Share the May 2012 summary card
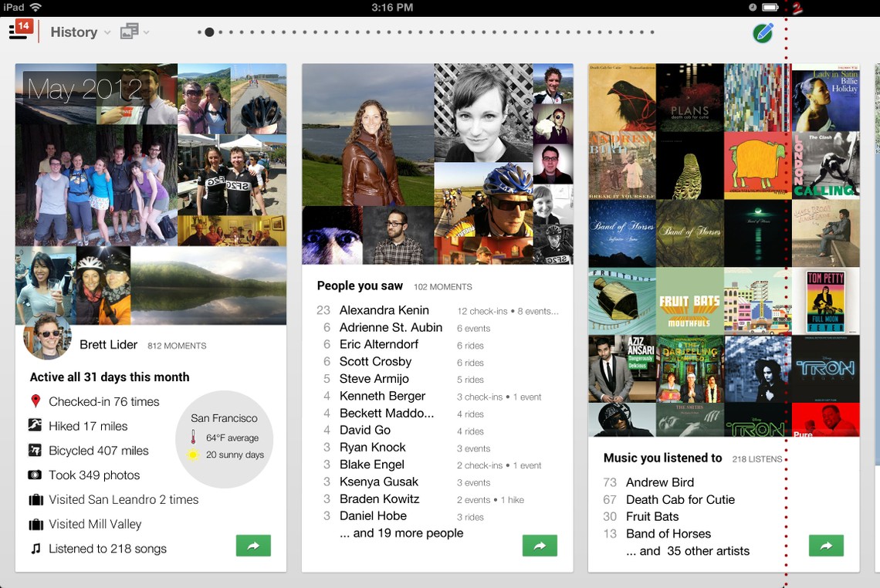Image resolution: width=880 pixels, height=588 pixels. coord(253,546)
